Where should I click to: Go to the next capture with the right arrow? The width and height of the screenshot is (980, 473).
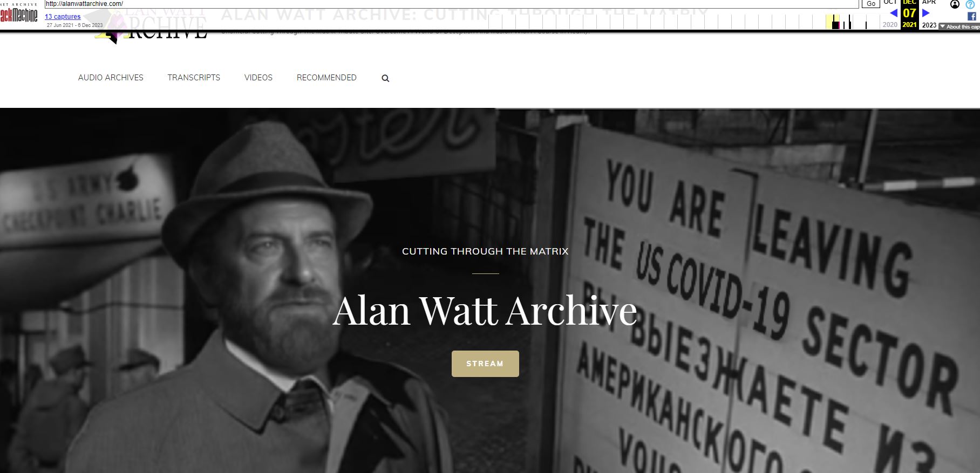[926, 13]
